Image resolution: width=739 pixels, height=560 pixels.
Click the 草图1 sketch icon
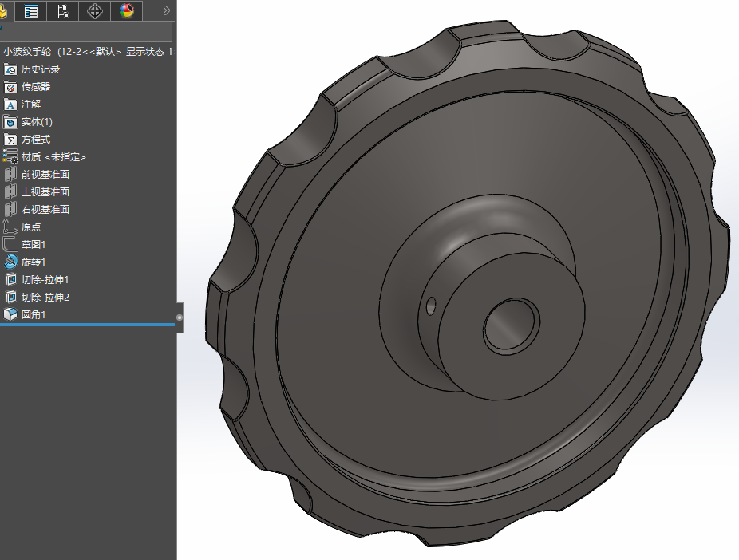(10, 244)
